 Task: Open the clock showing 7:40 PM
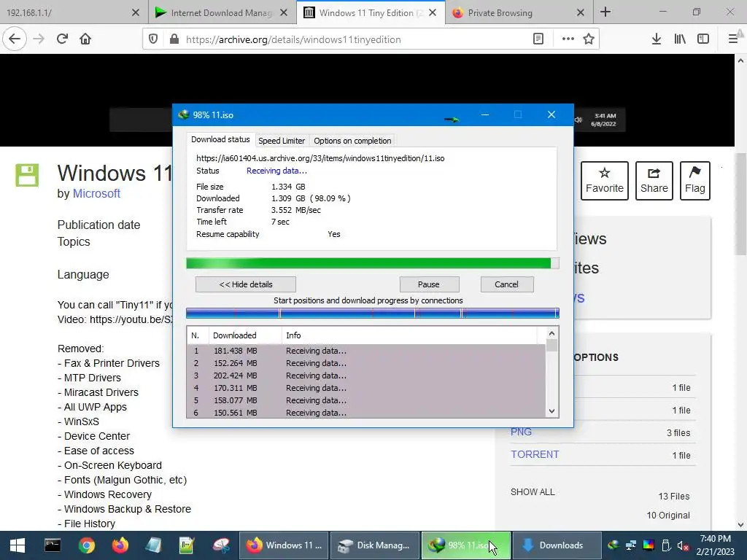[x=715, y=545]
